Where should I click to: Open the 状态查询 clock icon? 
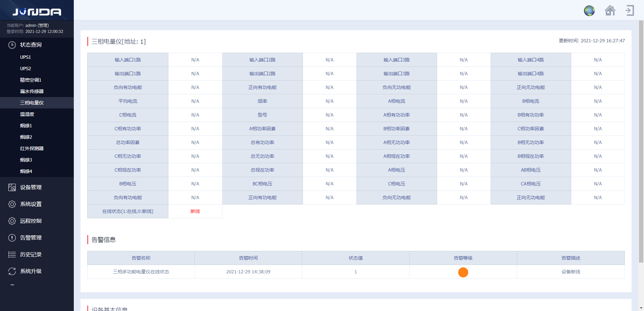click(12, 45)
